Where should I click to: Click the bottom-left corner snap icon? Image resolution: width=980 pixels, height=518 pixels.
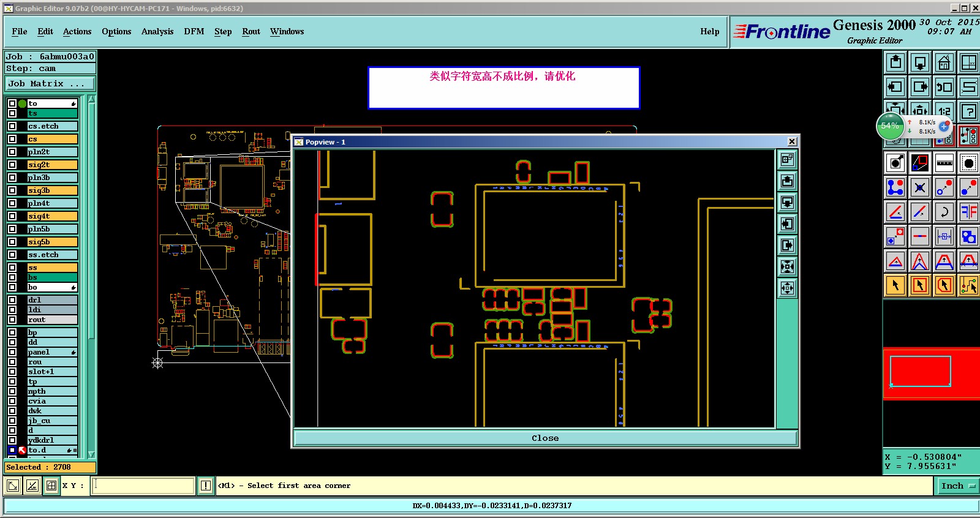click(13, 486)
